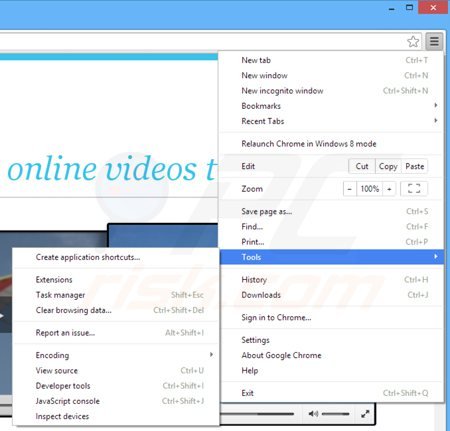Choose Sign in to Chrome...
Viewport: 450px width, 431px height.
click(x=332, y=317)
